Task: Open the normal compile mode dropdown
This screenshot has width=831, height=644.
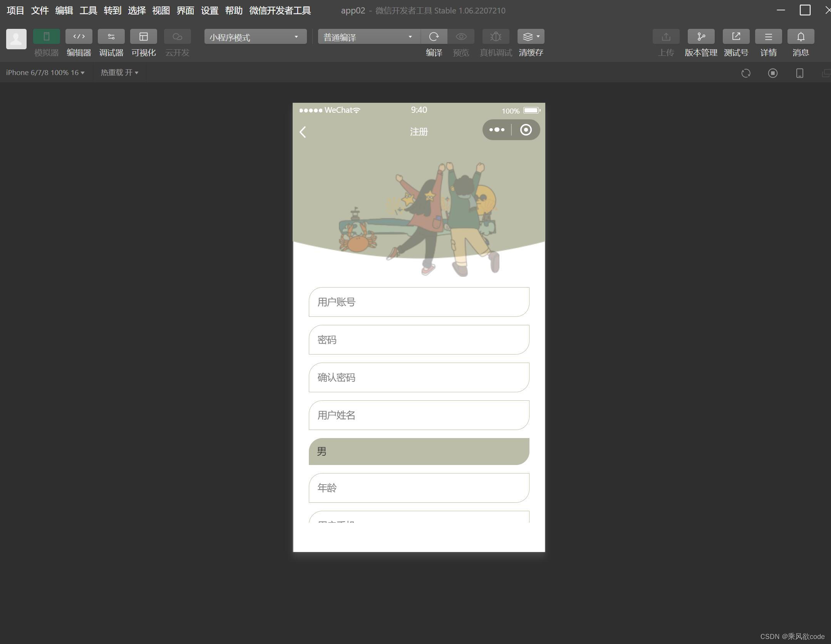Action: pyautogui.click(x=369, y=37)
